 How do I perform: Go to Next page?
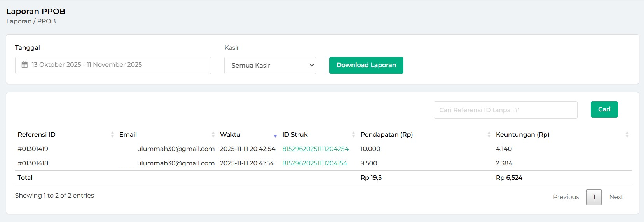click(x=616, y=197)
